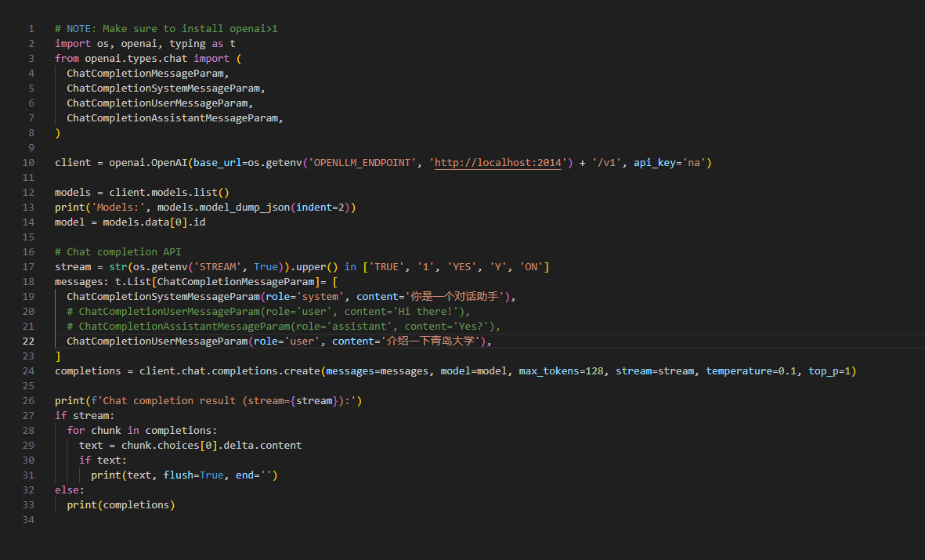925x560 pixels.
Task: Click line number 34 in the gutter
Action: click(x=28, y=520)
